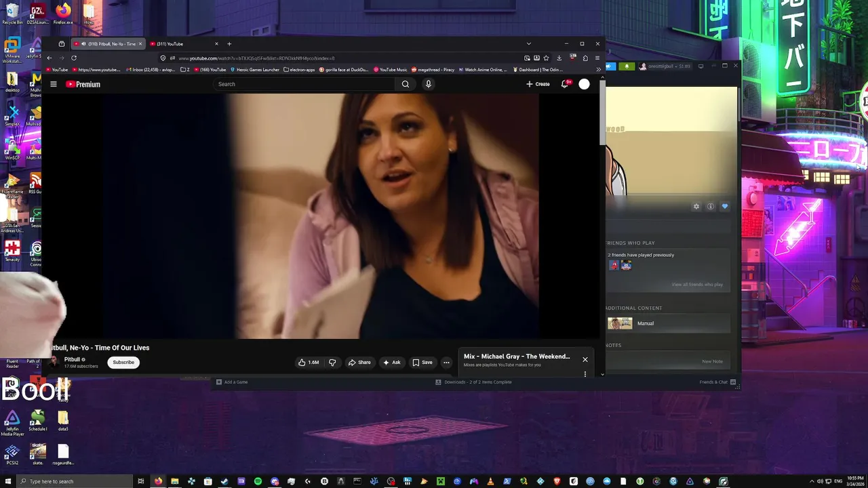Open Task View on the taskbar
This screenshot has width=868, height=488.
[x=141, y=481]
